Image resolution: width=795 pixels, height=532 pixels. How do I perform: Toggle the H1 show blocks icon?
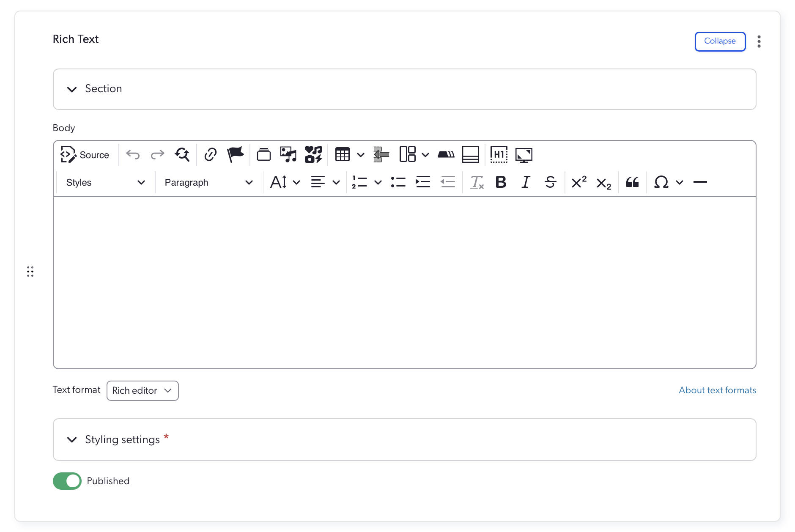point(499,155)
